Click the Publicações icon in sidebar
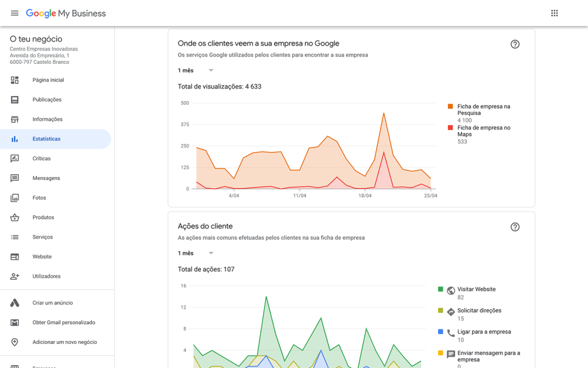The height and width of the screenshot is (368, 588). [14, 99]
